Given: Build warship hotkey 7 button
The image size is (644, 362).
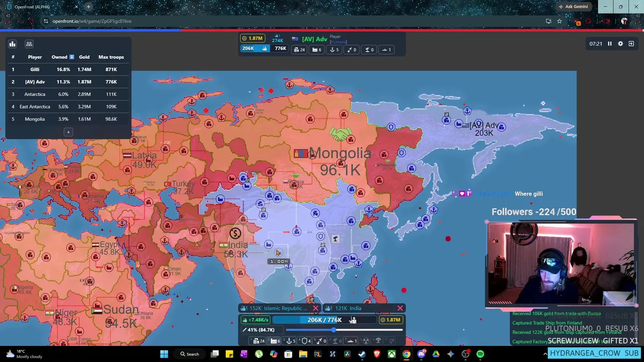Looking at the screenshot, I should (351, 341).
